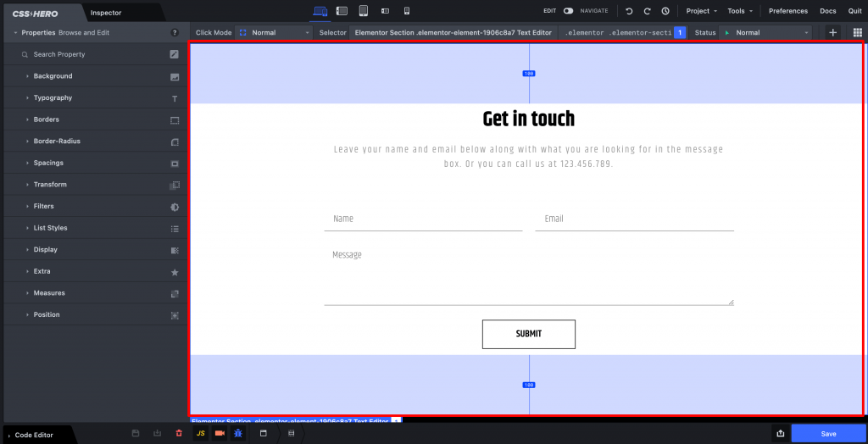Click the Elementor Section selector field

pos(453,33)
